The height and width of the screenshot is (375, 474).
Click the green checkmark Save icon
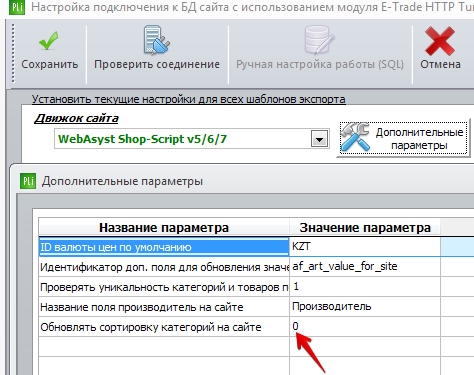click(49, 41)
